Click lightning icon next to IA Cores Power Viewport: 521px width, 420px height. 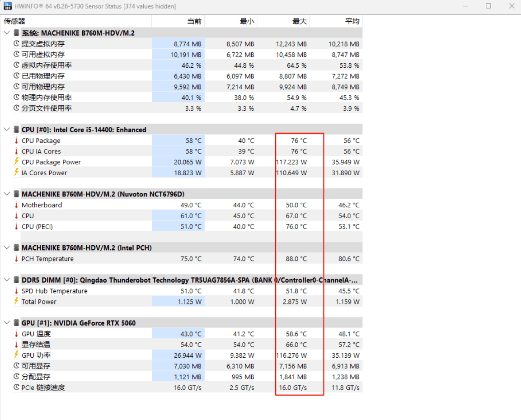[16, 172]
